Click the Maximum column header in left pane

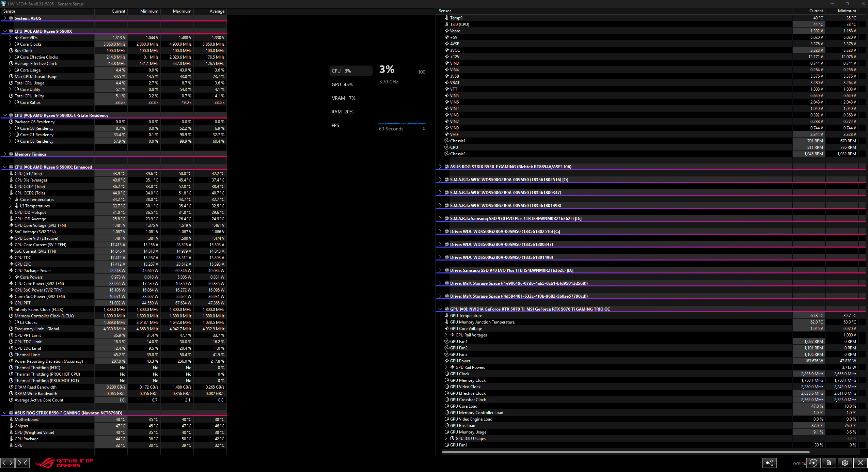tap(177, 11)
